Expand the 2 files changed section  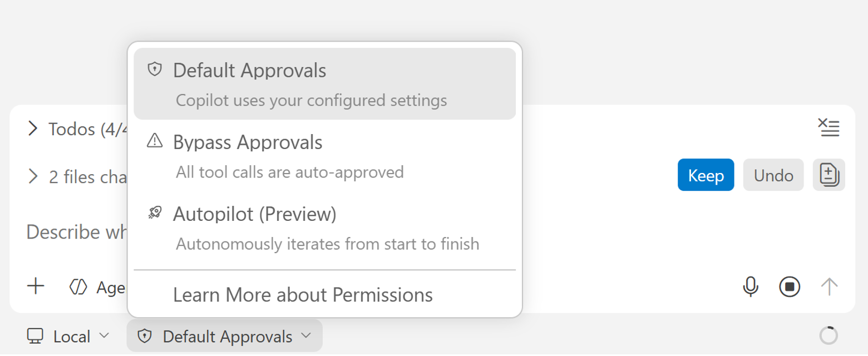point(32,176)
